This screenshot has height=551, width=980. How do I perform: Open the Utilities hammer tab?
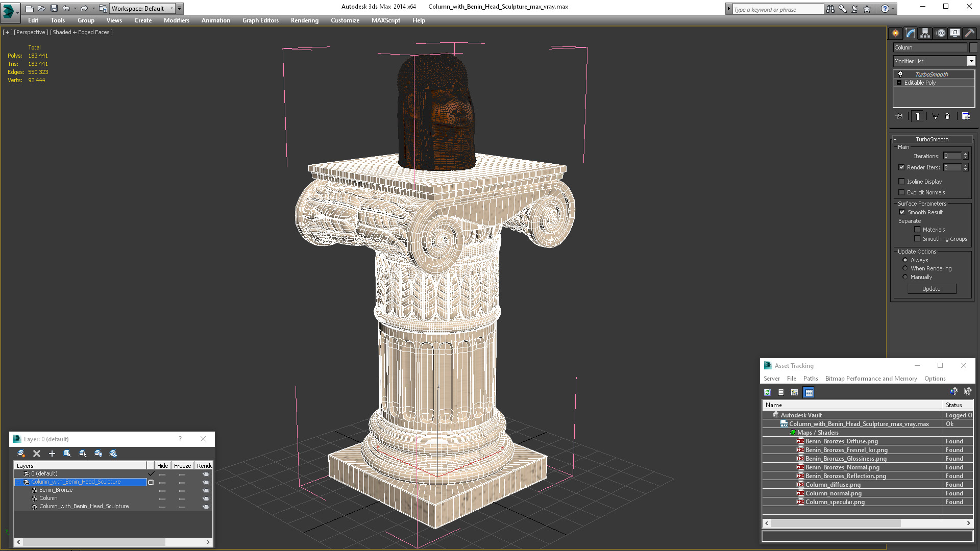[970, 33]
